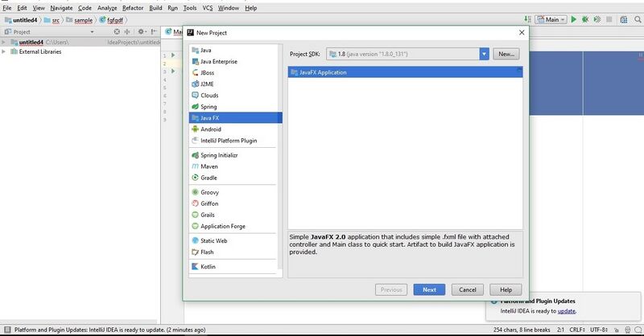Select JavaFX Application template

406,72
